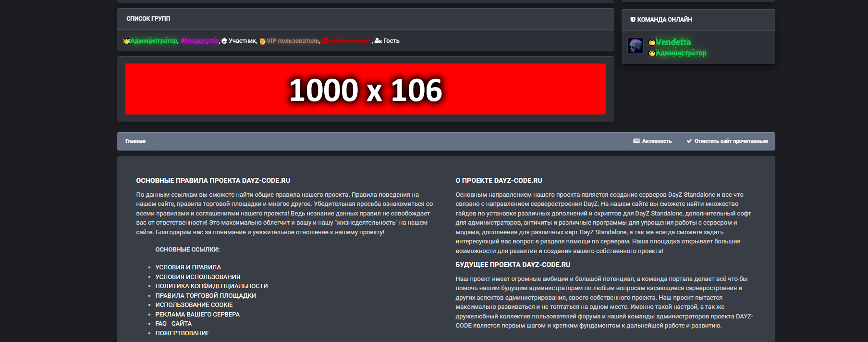Open the FAQ - САЙТА link

[x=173, y=324]
